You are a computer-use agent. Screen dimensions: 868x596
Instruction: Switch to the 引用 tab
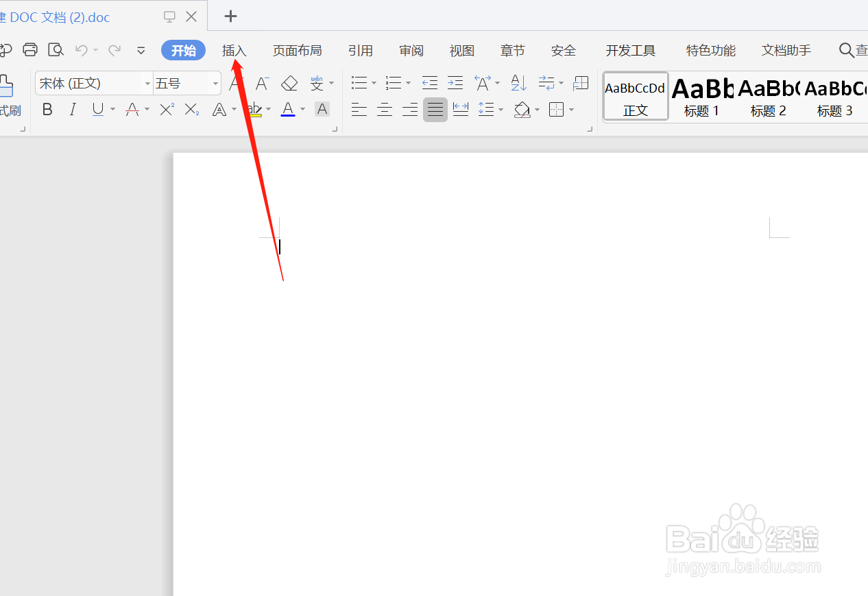tap(361, 51)
